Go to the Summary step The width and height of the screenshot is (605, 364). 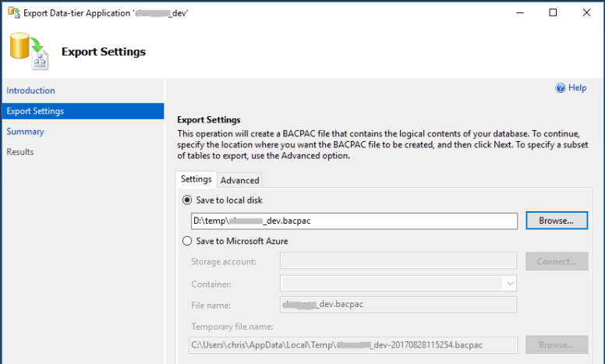click(x=26, y=132)
